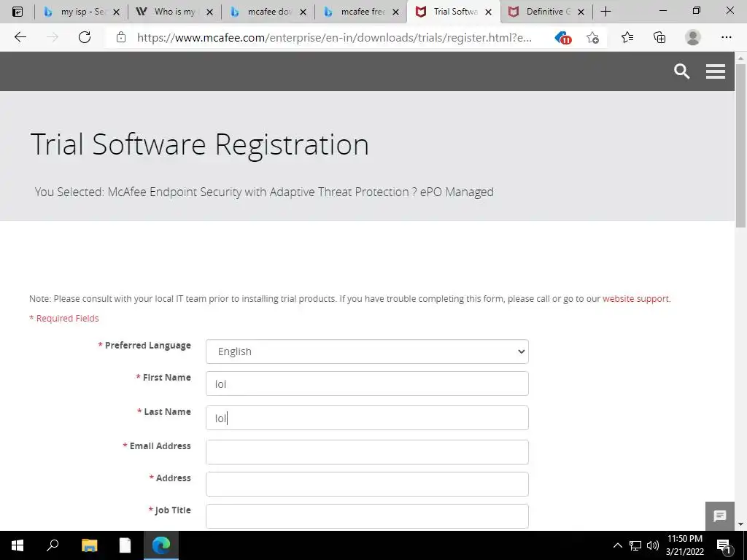This screenshot has height=560, width=747.
Task: Switch to the 'mcafee dow' tab
Action: point(268,12)
